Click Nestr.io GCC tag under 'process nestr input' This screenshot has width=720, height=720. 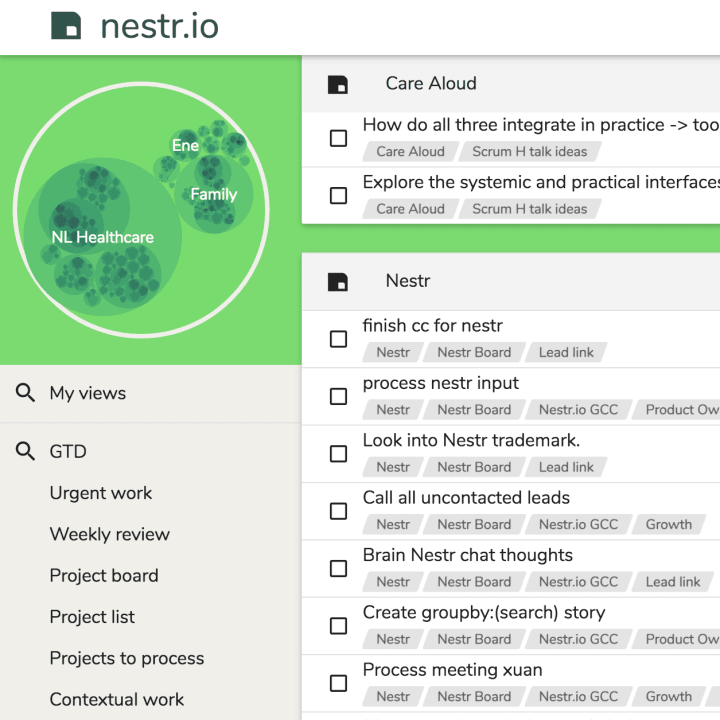(579, 410)
